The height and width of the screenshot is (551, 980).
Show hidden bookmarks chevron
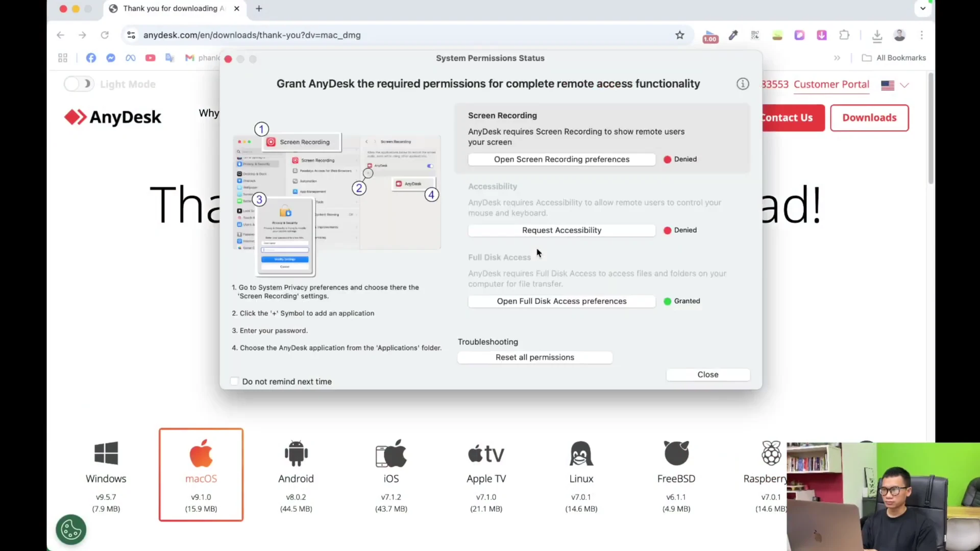click(x=837, y=58)
